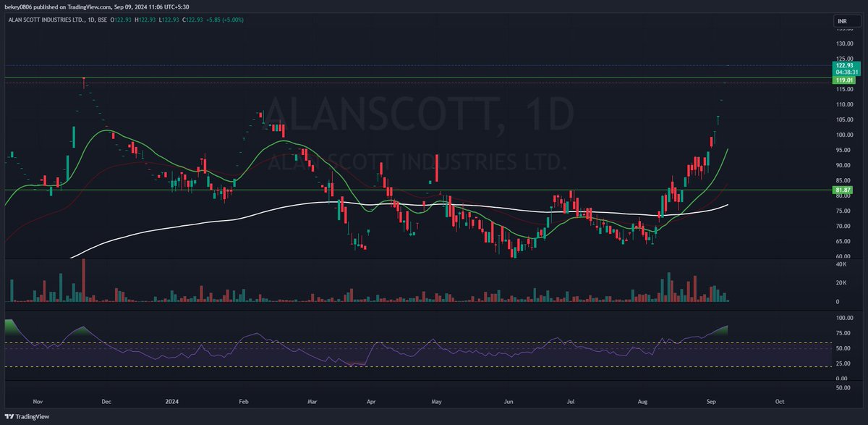Click the Mar label on time axis
Screen dimensions: 868x425
click(311, 400)
